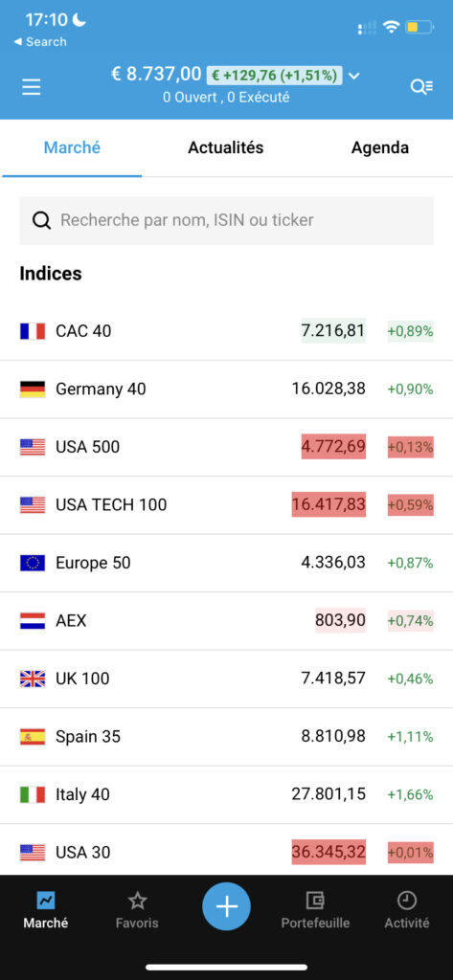Select the Spain 35 row
The height and width of the screenshot is (980, 453).
[226, 737]
